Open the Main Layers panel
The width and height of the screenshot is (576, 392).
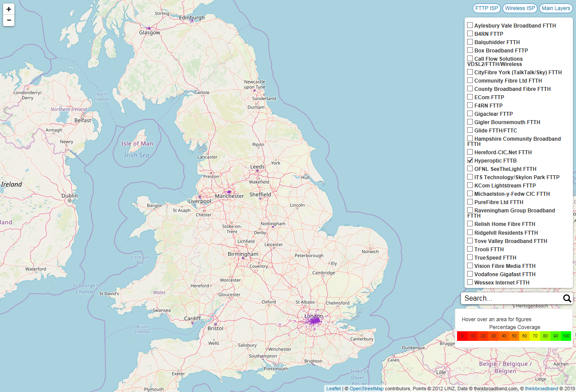[x=555, y=8]
